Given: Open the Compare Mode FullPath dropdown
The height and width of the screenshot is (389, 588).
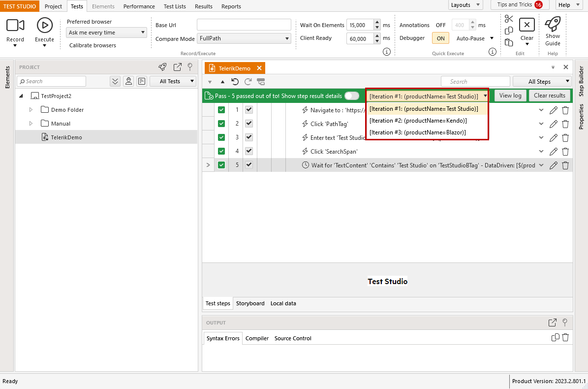Looking at the screenshot, I should (x=244, y=38).
